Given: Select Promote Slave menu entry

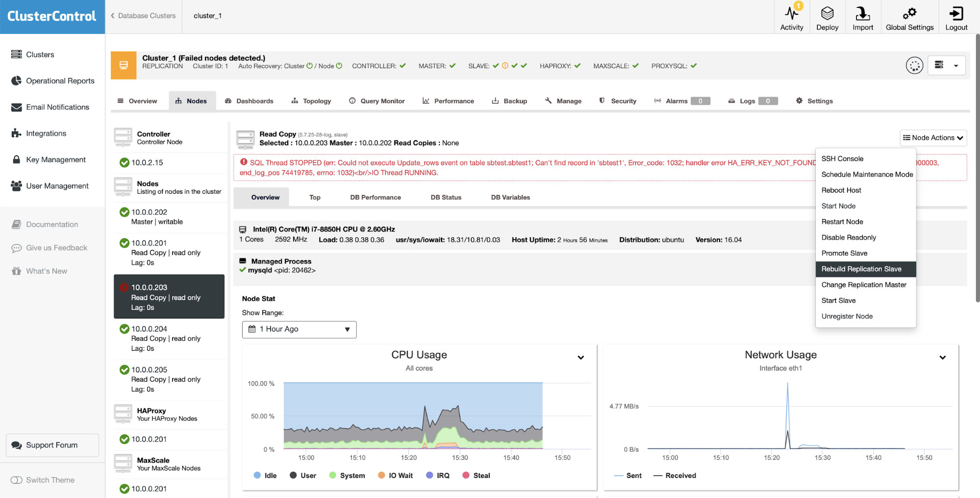Looking at the screenshot, I should click(x=865, y=253).
